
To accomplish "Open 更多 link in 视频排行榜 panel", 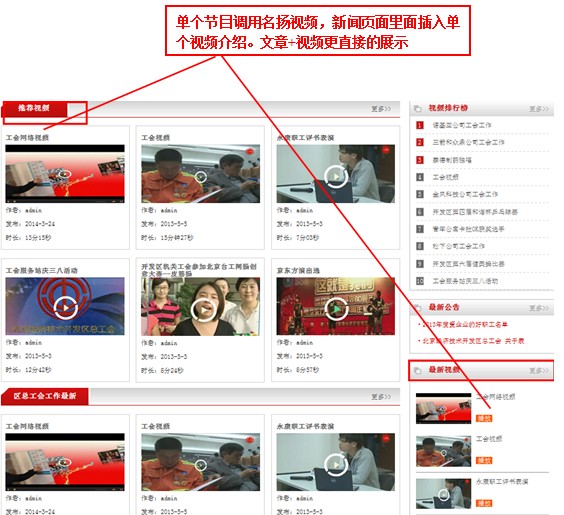I will (x=539, y=109).
